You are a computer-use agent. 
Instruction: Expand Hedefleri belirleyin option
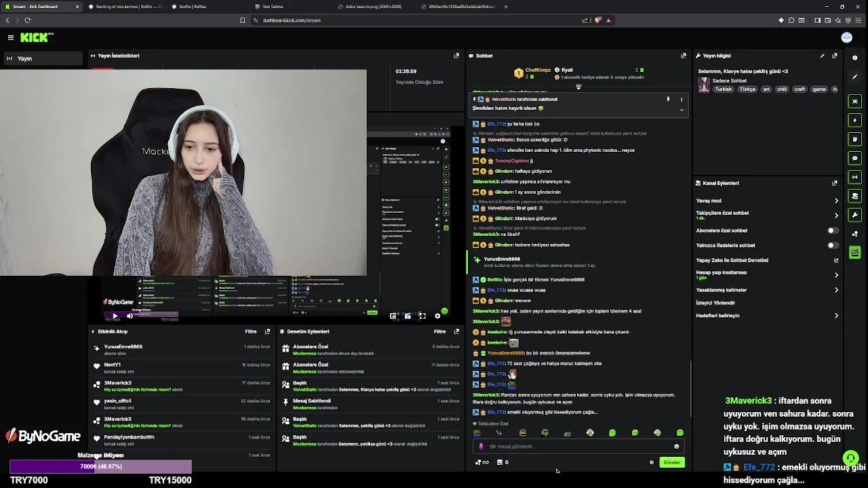[x=836, y=316]
